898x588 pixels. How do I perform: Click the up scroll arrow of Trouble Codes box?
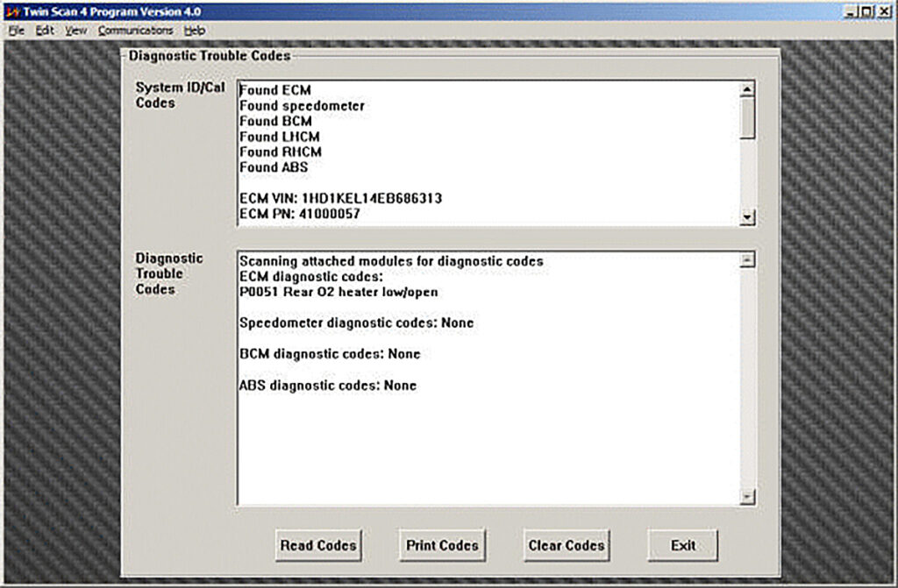(746, 259)
